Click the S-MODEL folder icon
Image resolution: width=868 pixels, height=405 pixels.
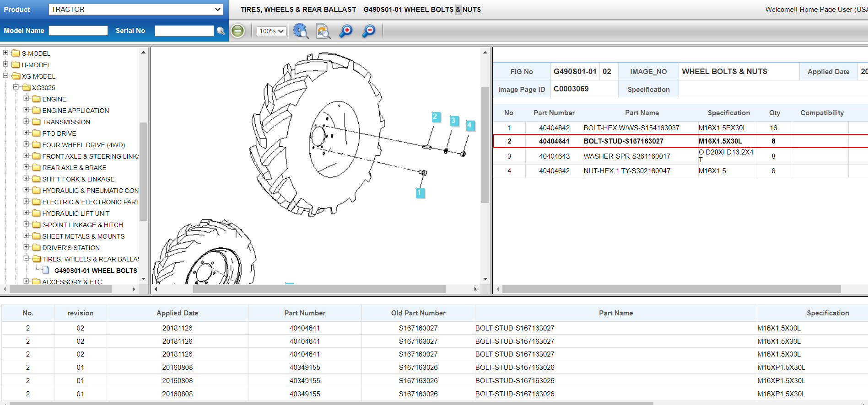coord(16,53)
